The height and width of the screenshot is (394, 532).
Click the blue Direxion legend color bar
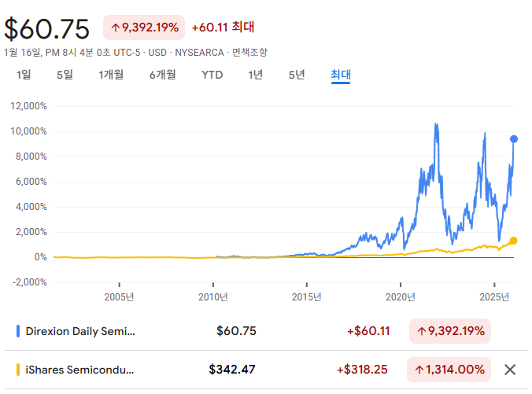[18, 331]
